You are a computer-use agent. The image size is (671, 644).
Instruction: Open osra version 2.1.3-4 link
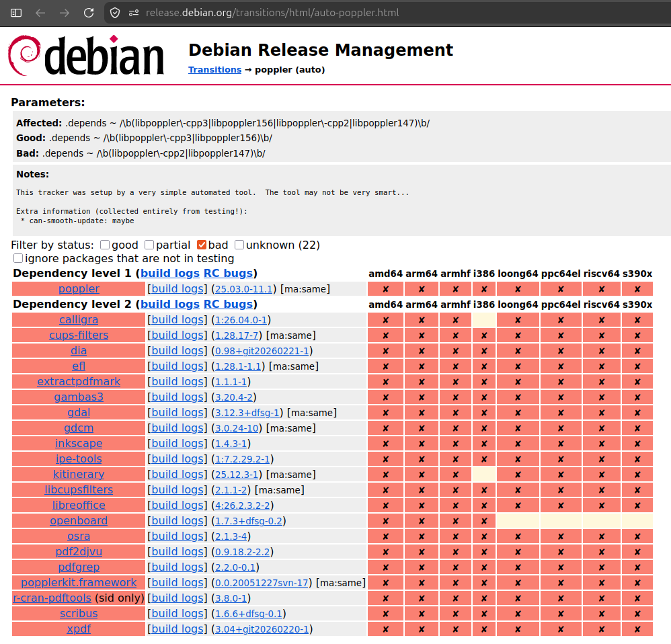231,536
